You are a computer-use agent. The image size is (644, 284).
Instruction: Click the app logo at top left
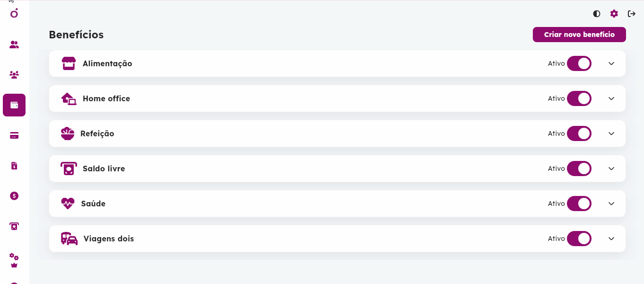[14, 13]
